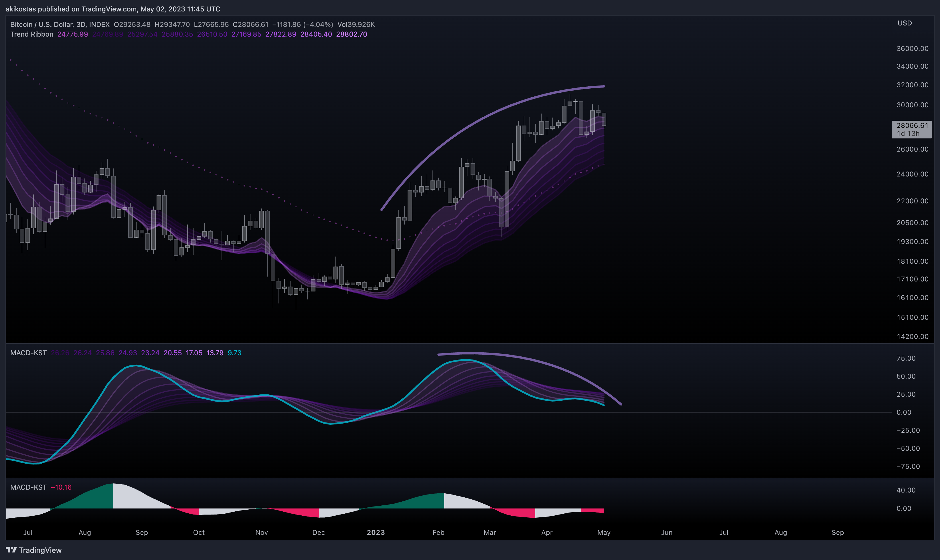This screenshot has height=560, width=940.
Task: Click the upper MACD-KST indicator label
Action: coord(28,353)
